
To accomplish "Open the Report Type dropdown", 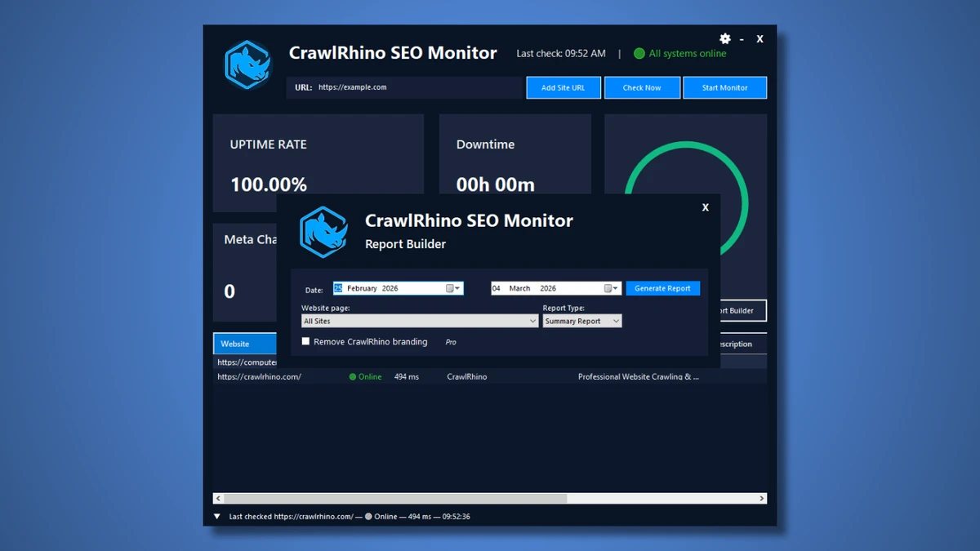I will [582, 322].
